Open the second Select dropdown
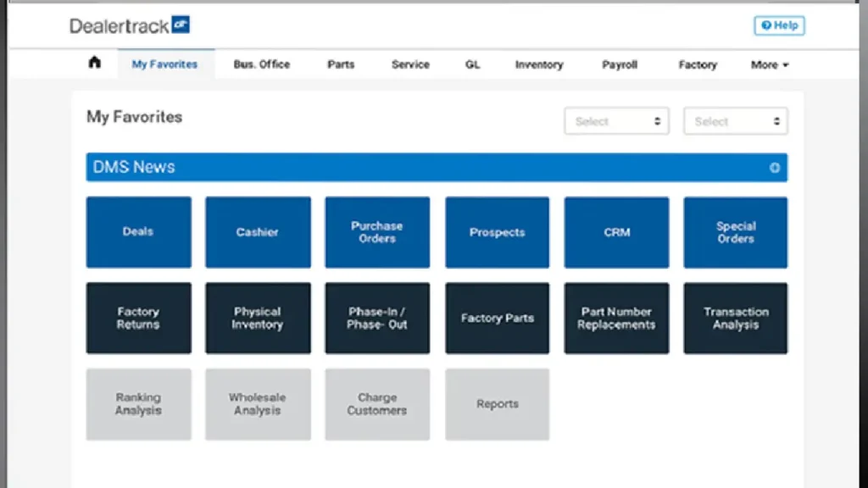Screen dimensions: 868x488 coord(736,121)
